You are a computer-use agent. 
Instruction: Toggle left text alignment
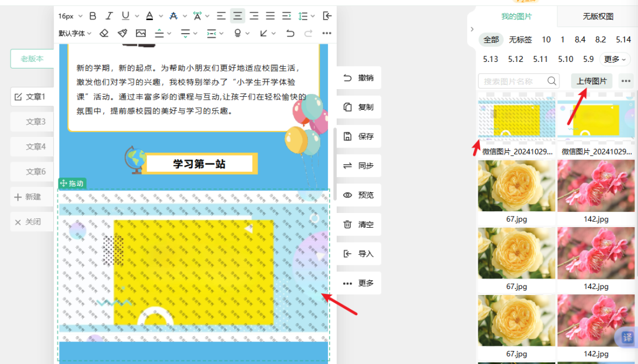[221, 16]
